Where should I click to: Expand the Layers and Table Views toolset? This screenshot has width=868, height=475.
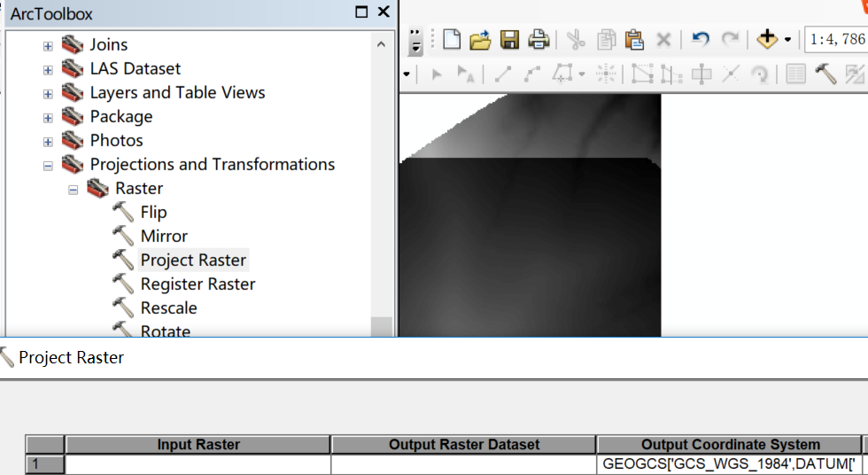[x=48, y=94]
